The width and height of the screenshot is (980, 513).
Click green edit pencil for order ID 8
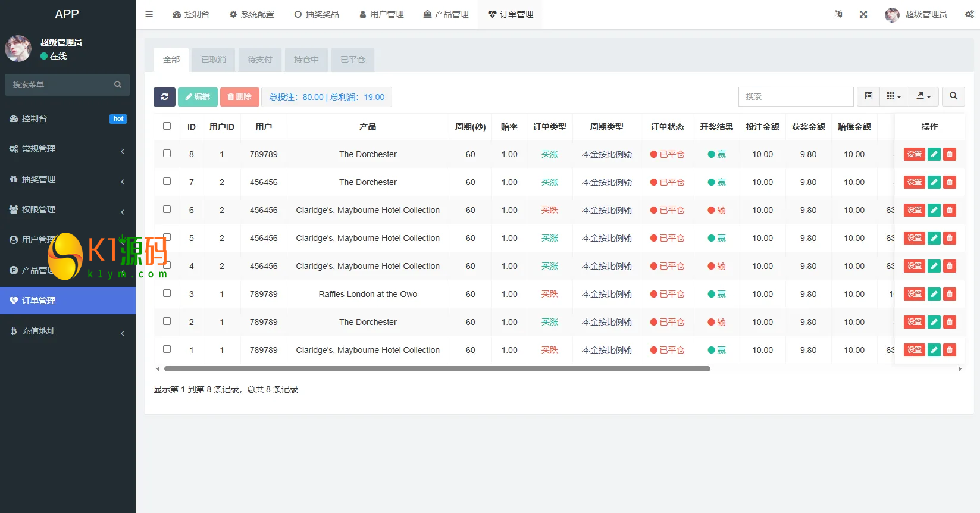click(934, 154)
